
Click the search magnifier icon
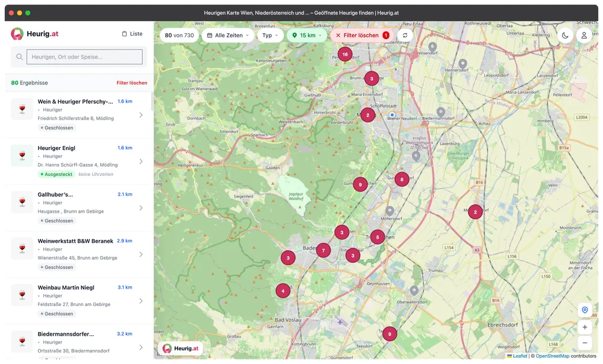point(19,57)
